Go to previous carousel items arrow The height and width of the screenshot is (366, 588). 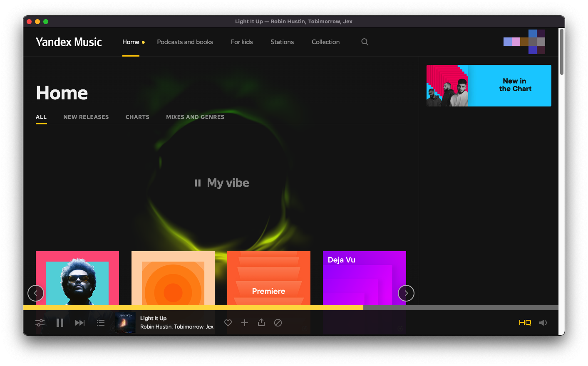(x=36, y=293)
